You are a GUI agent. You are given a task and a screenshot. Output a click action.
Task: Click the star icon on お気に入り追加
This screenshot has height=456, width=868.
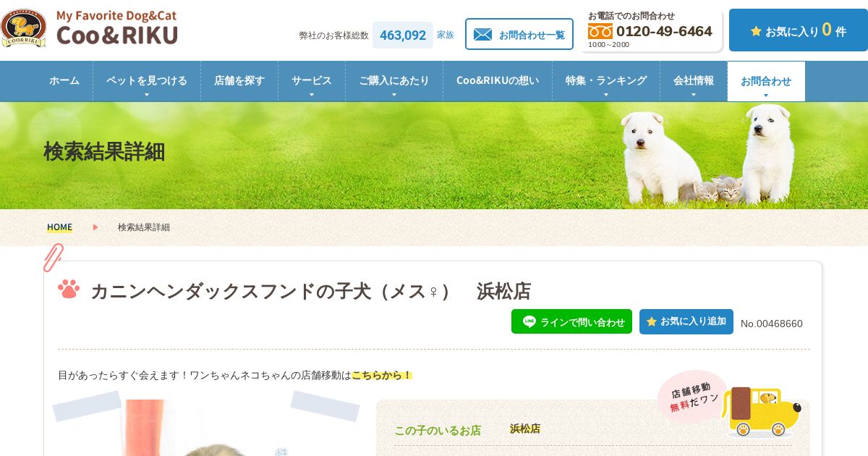652,321
